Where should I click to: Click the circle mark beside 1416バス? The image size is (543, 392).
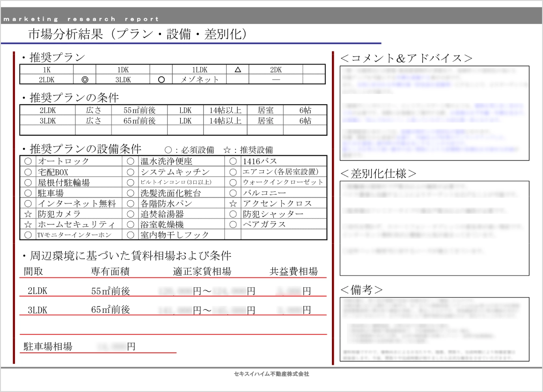coord(233,161)
